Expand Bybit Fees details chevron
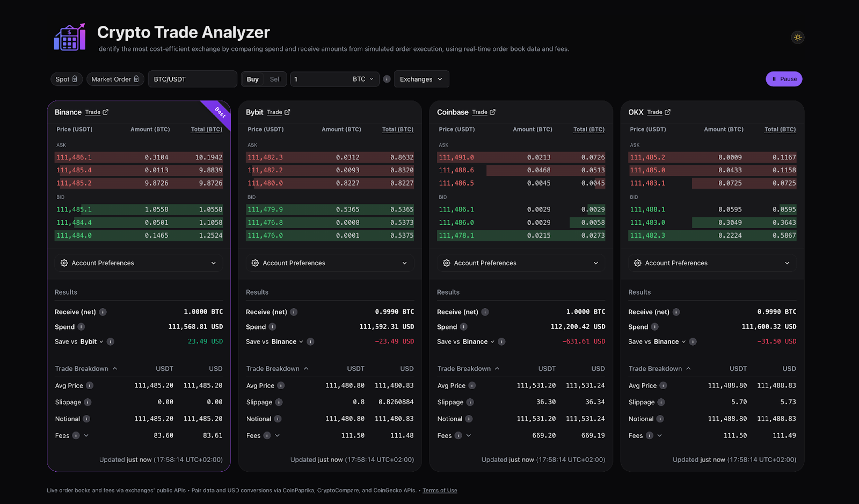This screenshot has height=504, width=859. (278, 435)
